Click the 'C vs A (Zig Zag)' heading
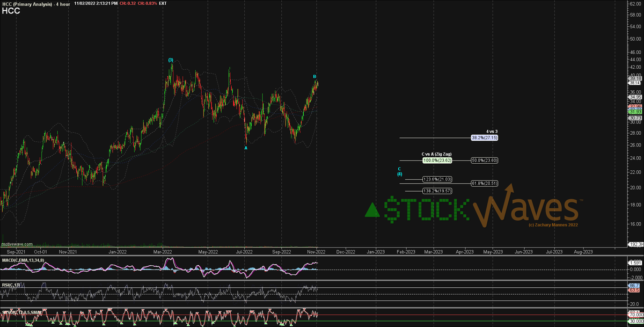Screen dimensions: 644x327 tap(438, 154)
